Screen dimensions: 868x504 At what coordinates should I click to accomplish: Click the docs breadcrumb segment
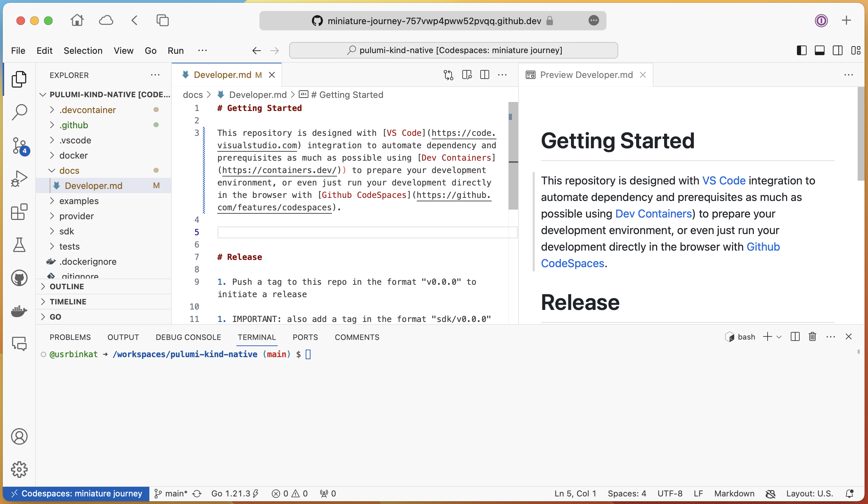tap(193, 95)
